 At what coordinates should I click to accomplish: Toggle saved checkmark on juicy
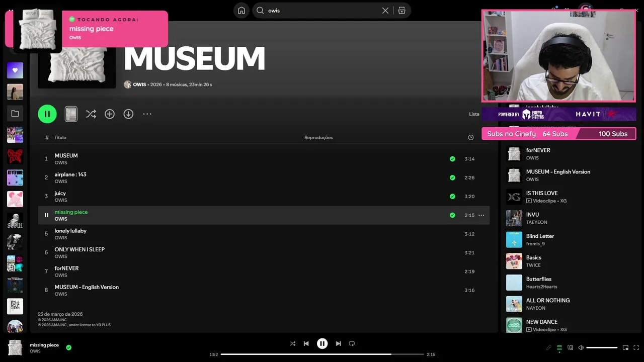(x=452, y=197)
